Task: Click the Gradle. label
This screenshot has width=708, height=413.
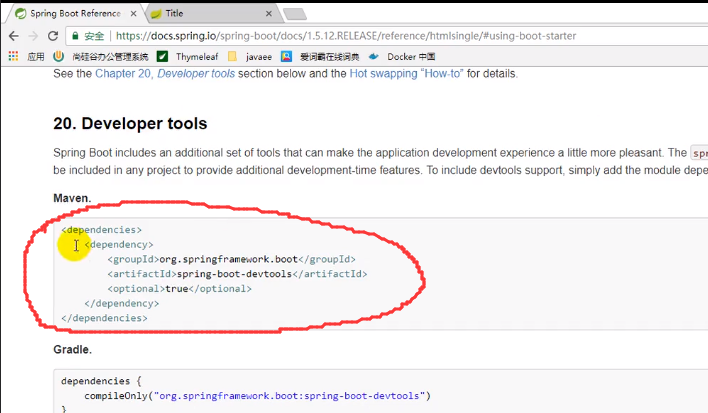Action: pos(73,350)
